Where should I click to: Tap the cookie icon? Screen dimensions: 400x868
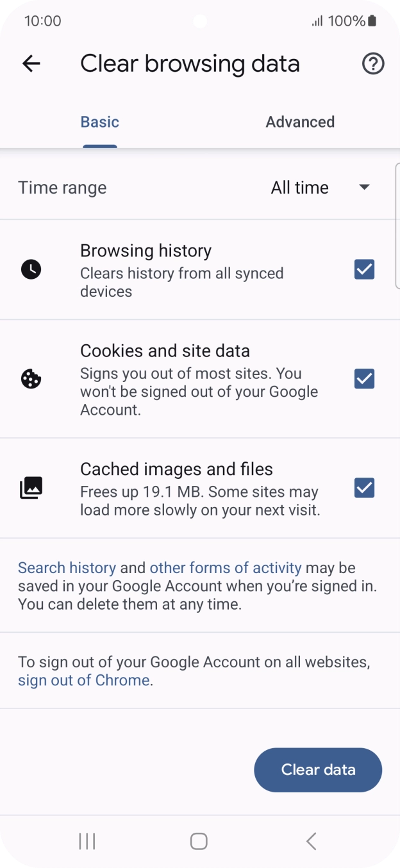click(x=31, y=379)
